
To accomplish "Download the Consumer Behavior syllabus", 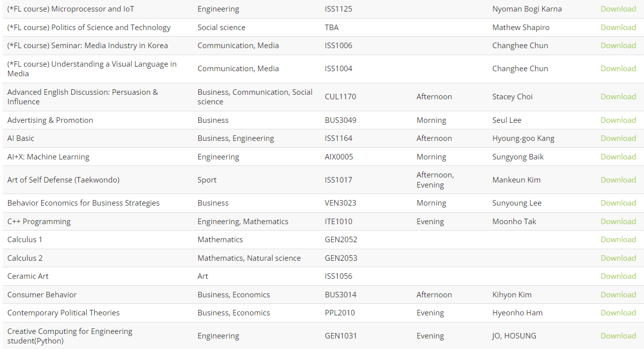I will pyautogui.click(x=618, y=295).
